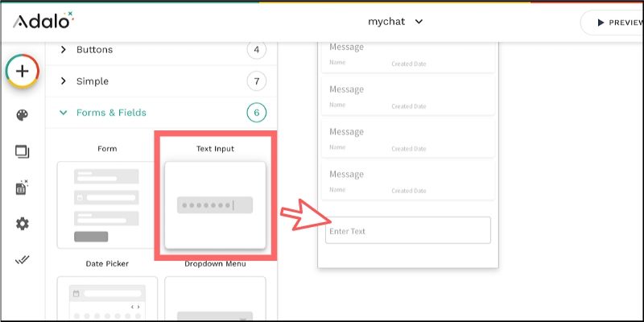644x322 pixels.
Task: Click the Forms & Fields label
Action: (x=111, y=113)
